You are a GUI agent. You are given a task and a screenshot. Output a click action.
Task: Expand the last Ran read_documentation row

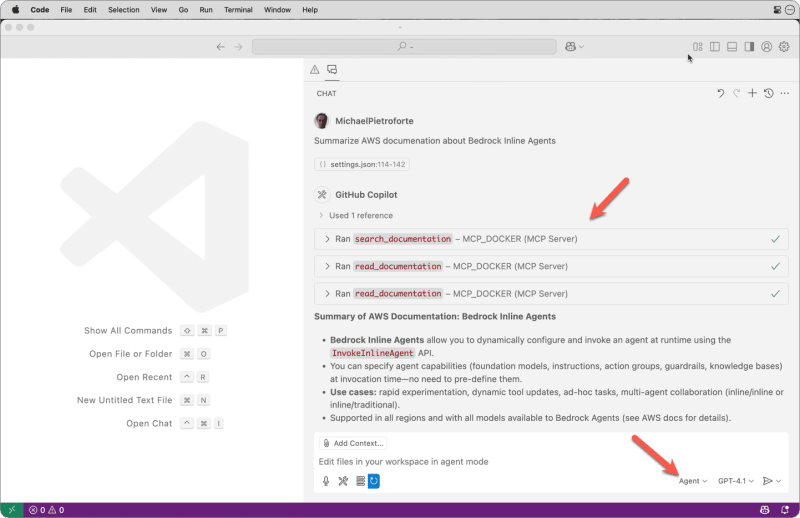(551, 294)
